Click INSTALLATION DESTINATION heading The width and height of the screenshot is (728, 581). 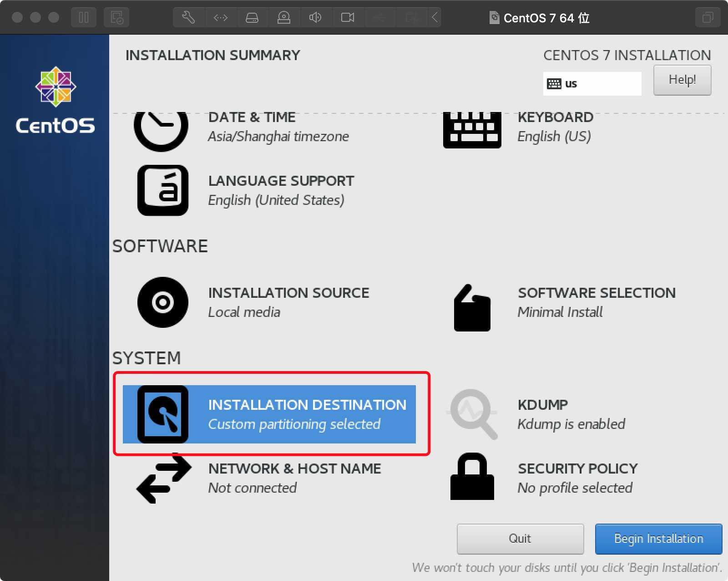(x=307, y=405)
